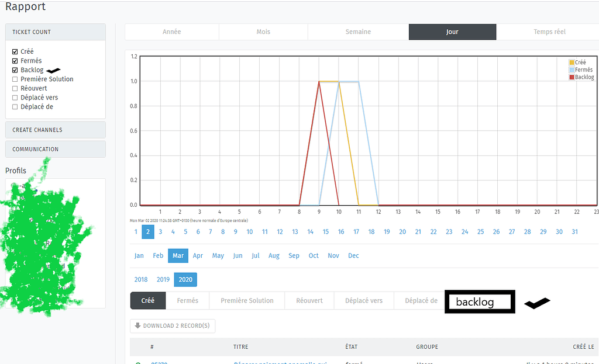This screenshot has width=599, height=364.
Task: Enable the Déplacé vers checkbox
Action: tap(16, 97)
